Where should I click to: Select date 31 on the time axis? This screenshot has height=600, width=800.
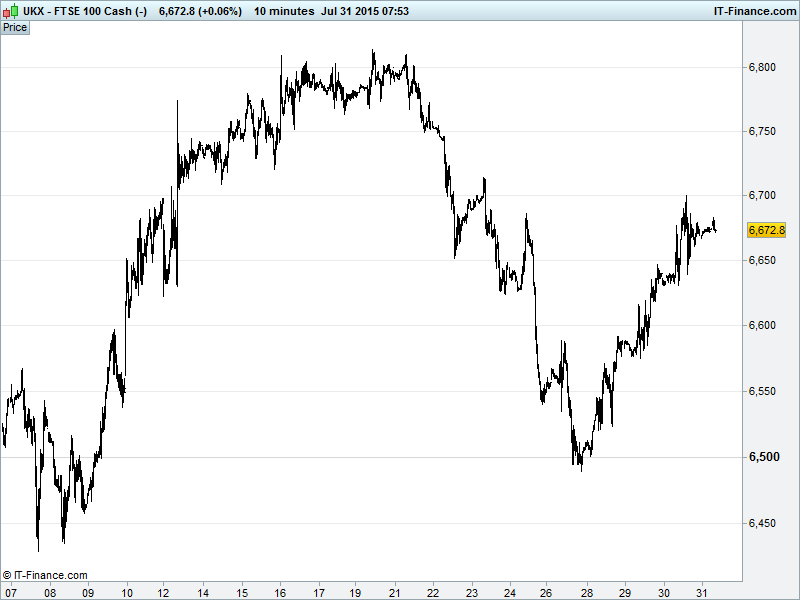(x=701, y=591)
